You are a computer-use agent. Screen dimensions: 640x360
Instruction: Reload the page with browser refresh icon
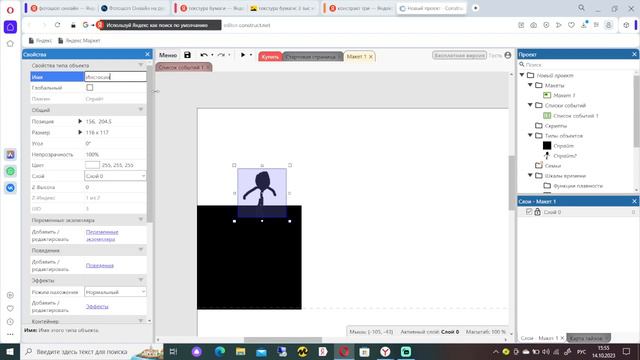(x=58, y=25)
